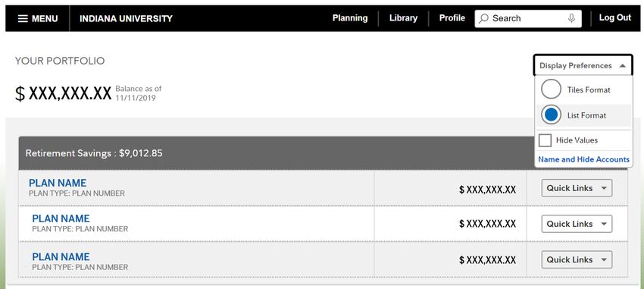Image resolution: width=644 pixels, height=289 pixels.
Task: Select the Tiles Format radio button
Action: coord(551,90)
